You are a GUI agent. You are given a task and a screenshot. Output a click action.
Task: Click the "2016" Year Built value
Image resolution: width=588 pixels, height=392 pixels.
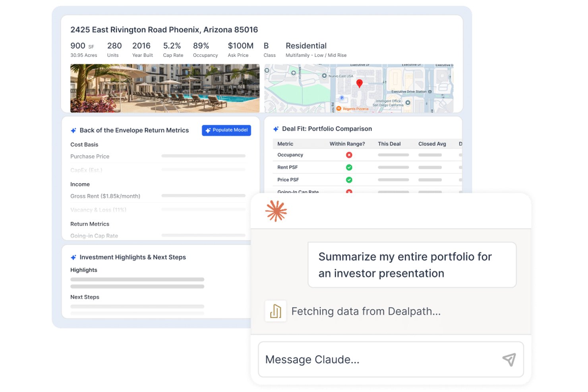coord(141,46)
